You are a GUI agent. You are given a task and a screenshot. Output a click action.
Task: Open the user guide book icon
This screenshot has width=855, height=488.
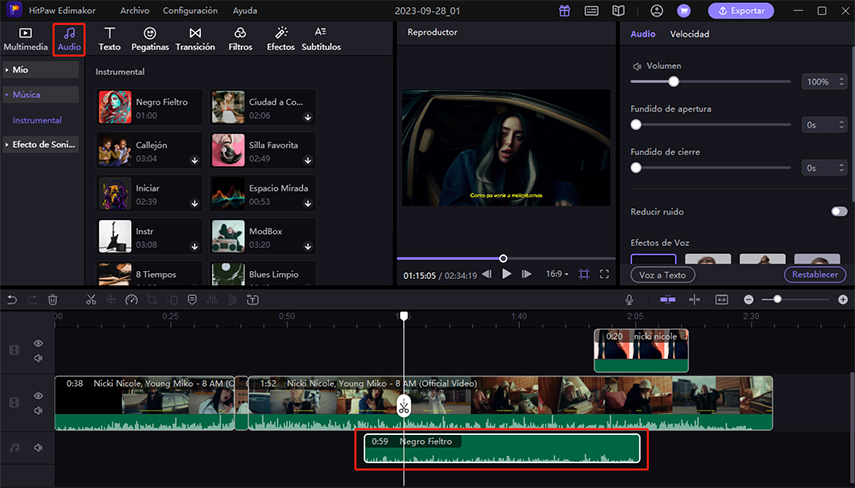click(618, 10)
